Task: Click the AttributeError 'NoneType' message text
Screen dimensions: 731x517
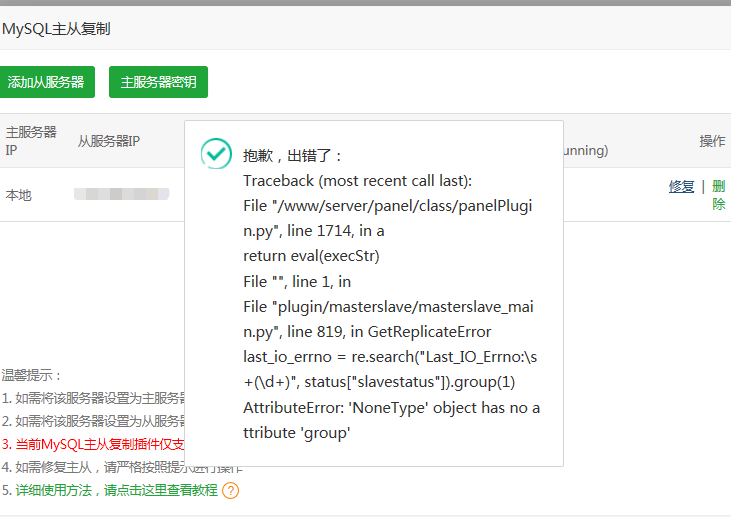Action: (x=392, y=420)
